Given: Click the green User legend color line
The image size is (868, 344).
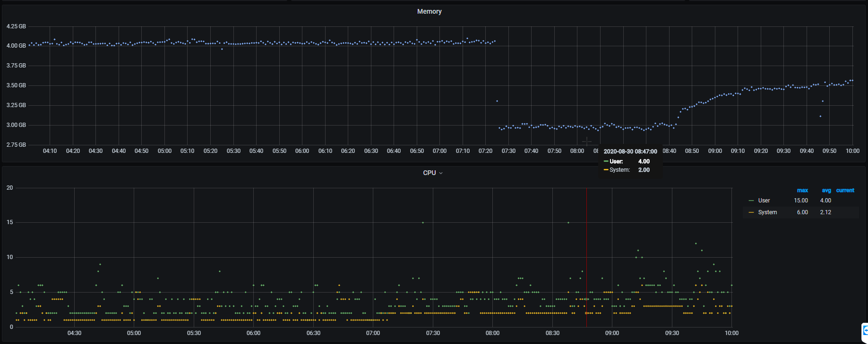Looking at the screenshot, I should 751,201.
